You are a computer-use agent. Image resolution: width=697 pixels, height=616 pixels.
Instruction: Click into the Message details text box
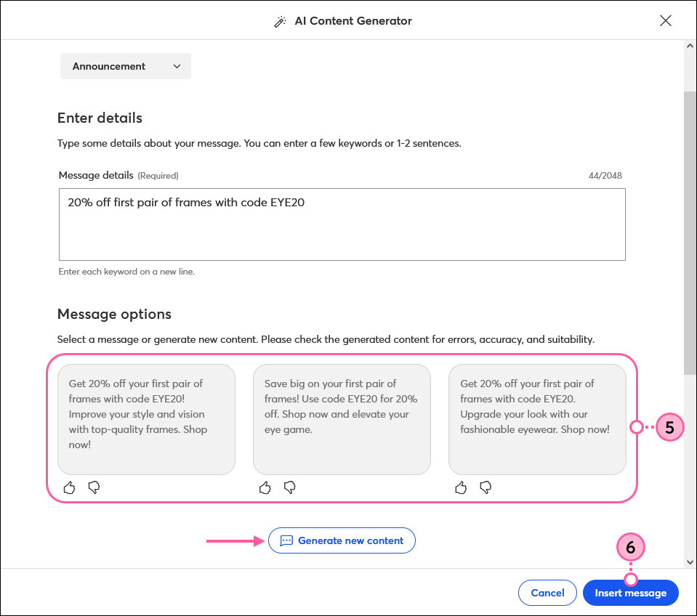click(342, 224)
